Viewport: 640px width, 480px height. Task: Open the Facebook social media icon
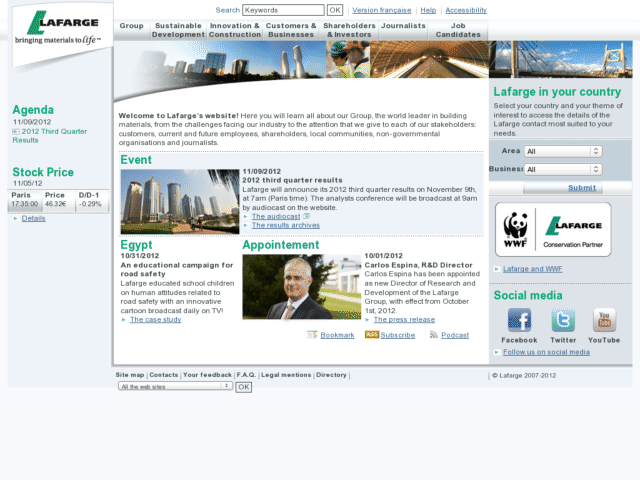pos(519,320)
